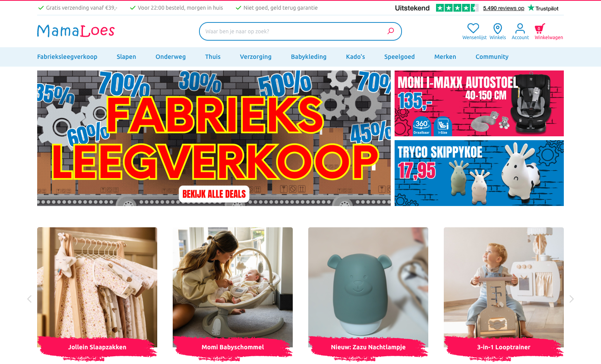Open the Winkelwagen shopping cart icon
Image resolution: width=601 pixels, height=364 pixels.
[x=540, y=28]
